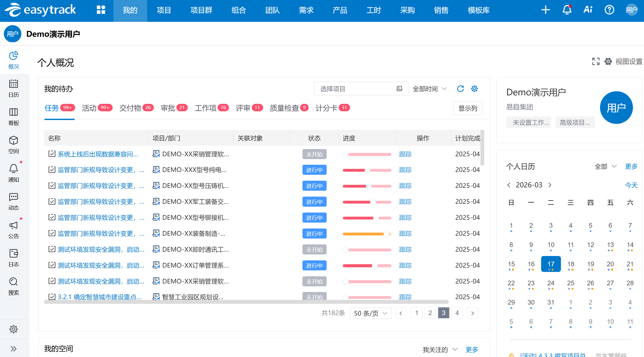The width and height of the screenshot is (644, 357).
Task: Tick the checkbox for 3.2.1 确定智慧城市建设重点 task
Action: click(52, 297)
